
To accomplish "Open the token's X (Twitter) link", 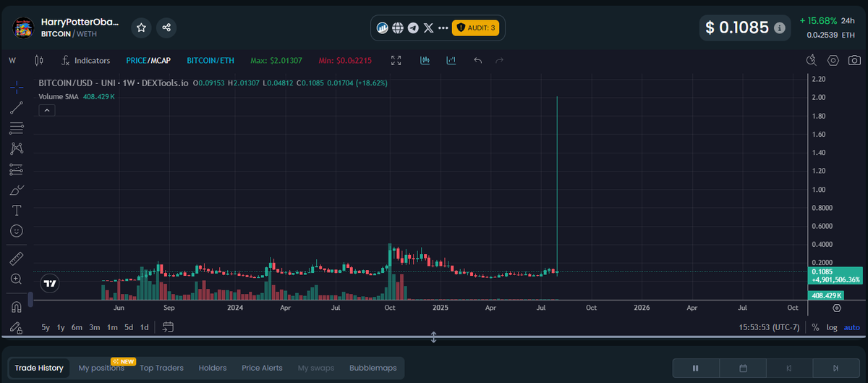I will [429, 28].
